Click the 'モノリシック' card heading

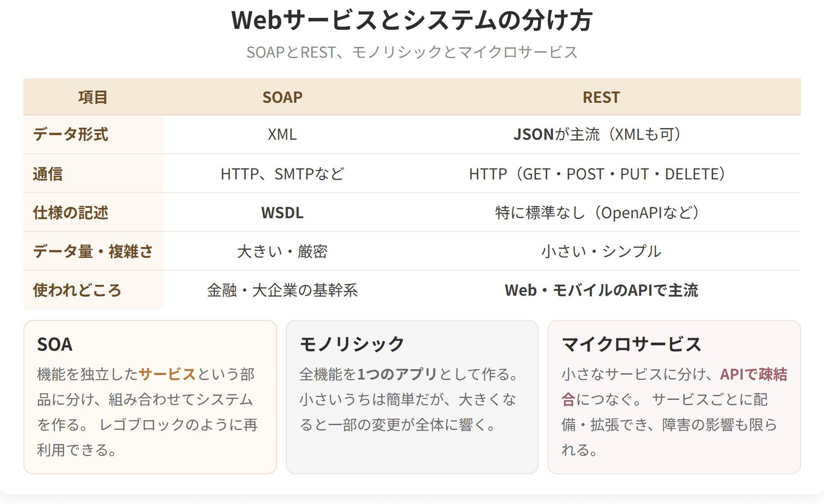pos(352,344)
